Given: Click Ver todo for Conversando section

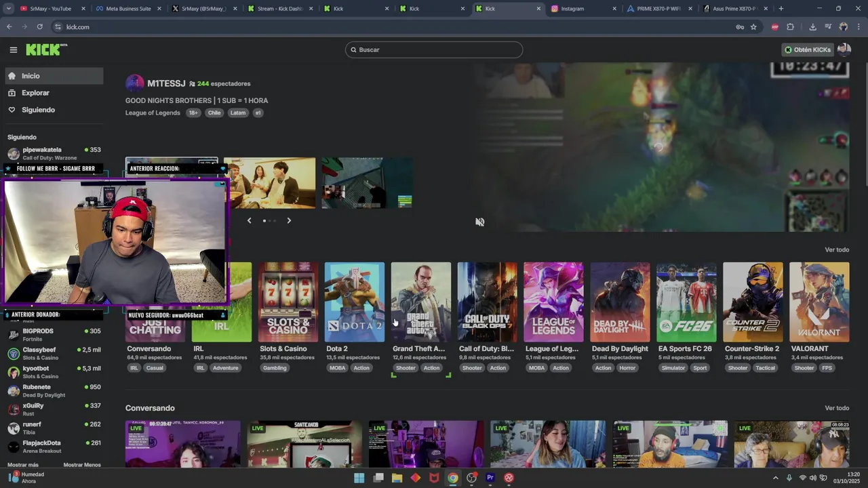Looking at the screenshot, I should pyautogui.click(x=837, y=408).
